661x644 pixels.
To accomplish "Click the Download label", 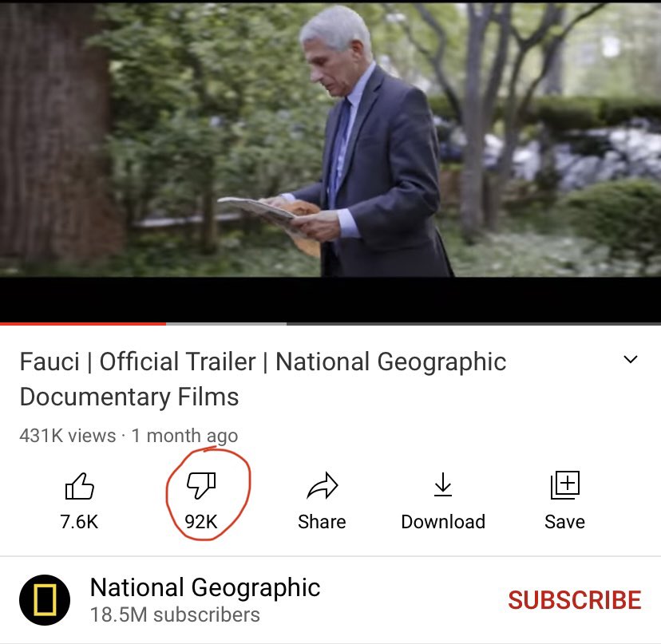I will 443,522.
